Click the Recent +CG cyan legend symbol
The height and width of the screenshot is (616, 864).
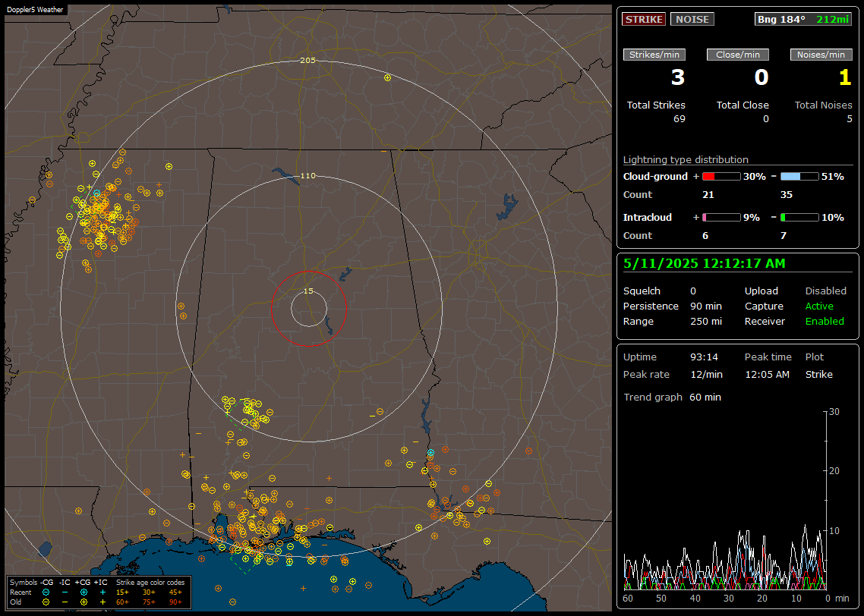[84, 592]
